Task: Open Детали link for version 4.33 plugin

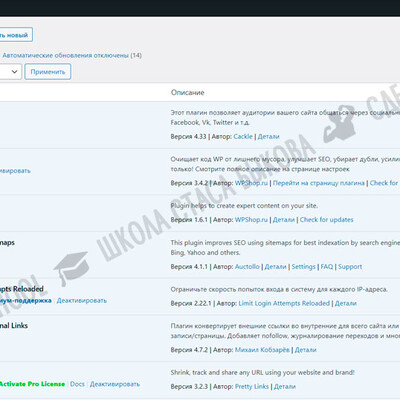Action: tap(269, 136)
